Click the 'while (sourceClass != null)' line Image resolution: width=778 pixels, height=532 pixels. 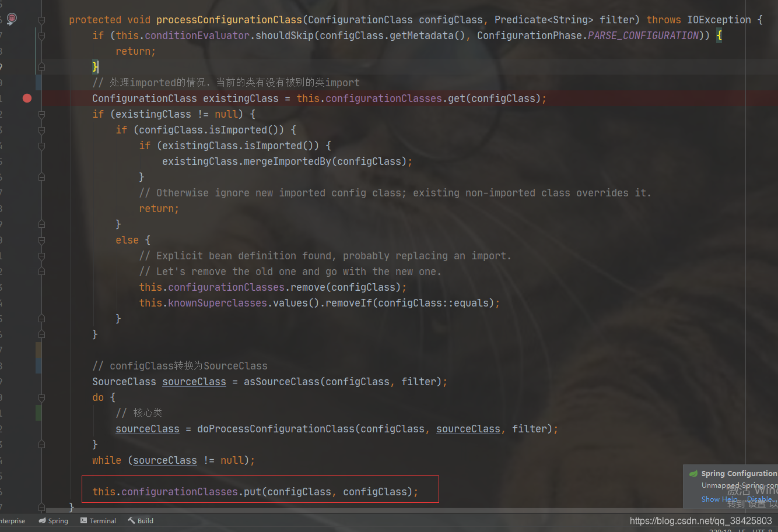[174, 460]
